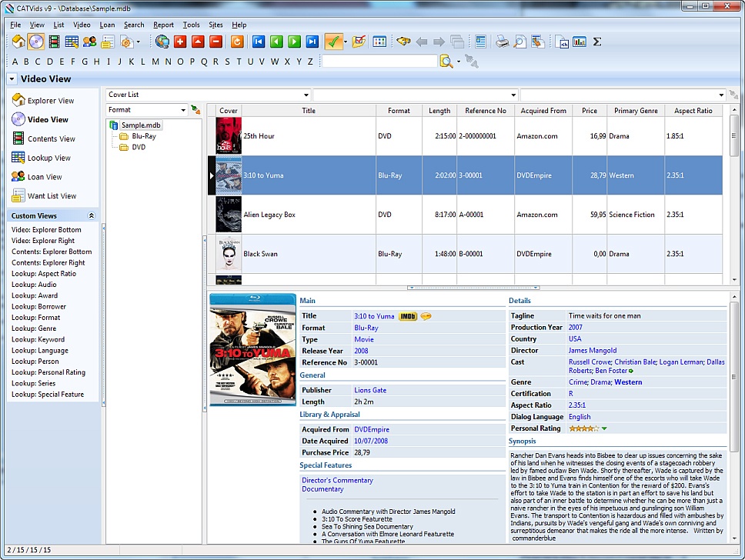Click the 3:10 to Yuma Blu-ray cover image
The width and height of the screenshot is (745, 560).
(252, 350)
